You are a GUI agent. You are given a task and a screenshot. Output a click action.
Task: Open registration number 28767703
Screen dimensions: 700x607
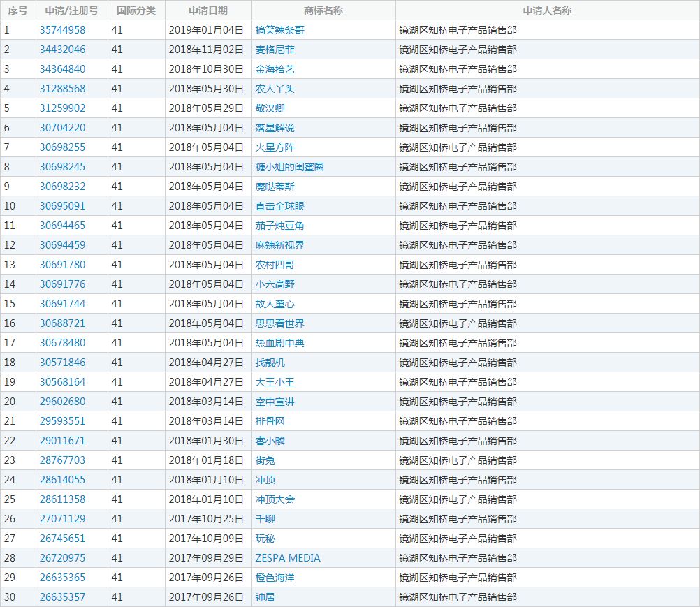pyautogui.click(x=62, y=460)
